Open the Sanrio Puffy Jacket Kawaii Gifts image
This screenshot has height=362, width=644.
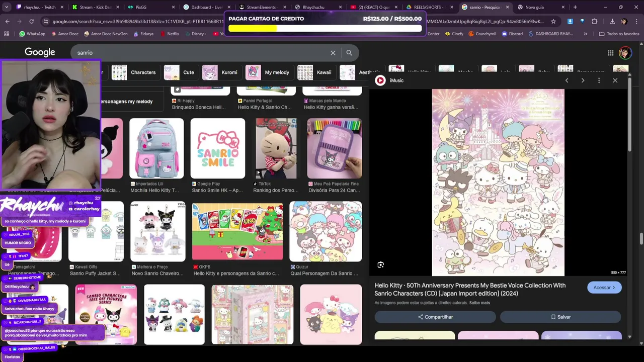coord(96,231)
